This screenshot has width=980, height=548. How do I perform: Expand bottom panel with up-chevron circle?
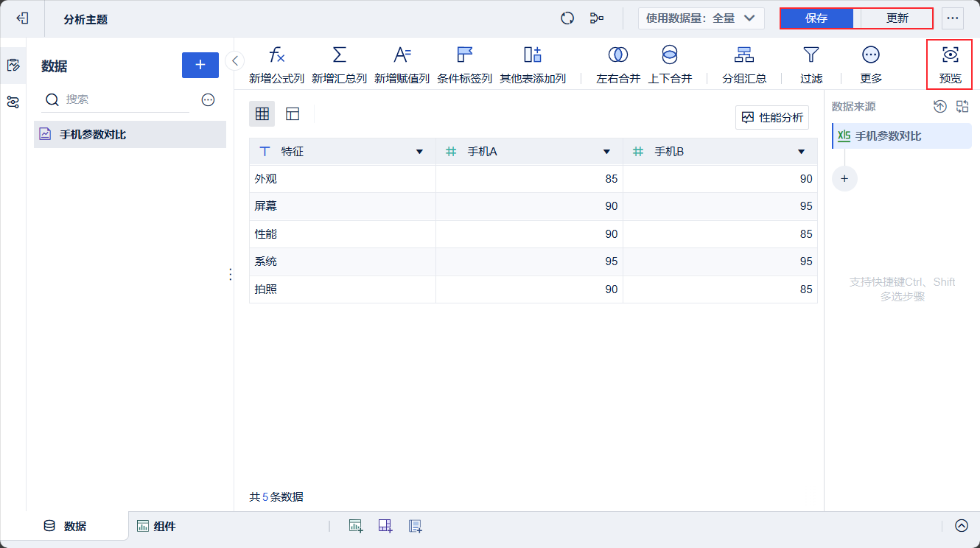(x=962, y=526)
